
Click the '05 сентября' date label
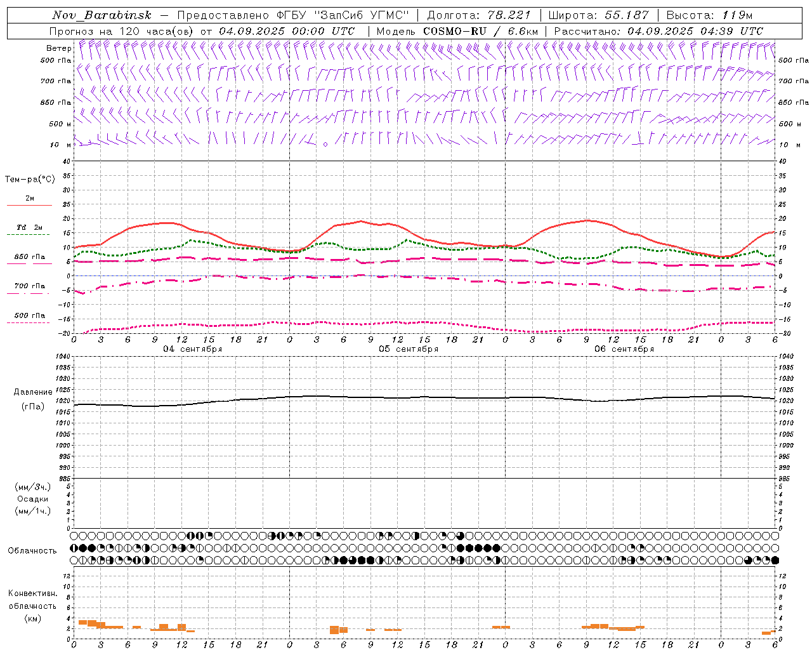409,349
